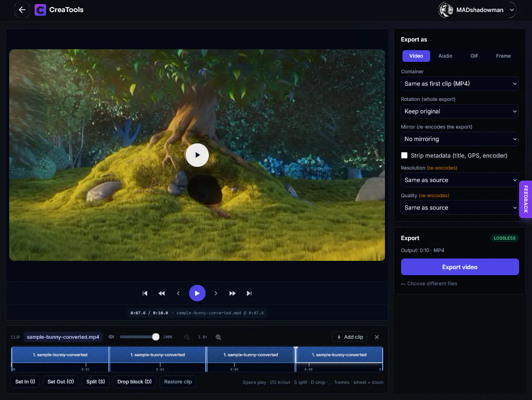Rewind with the double-left arrow

(161, 293)
